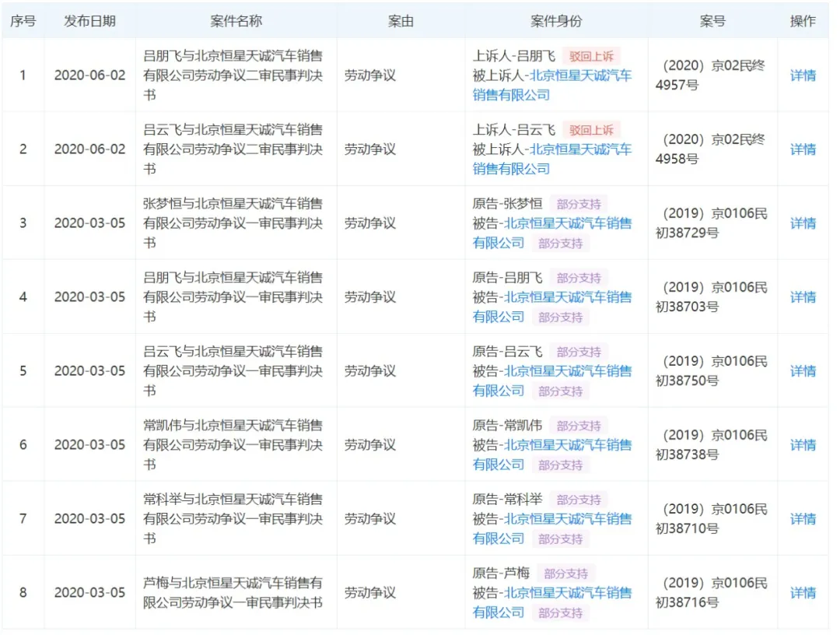
Task: Click 部分支持 tag beside 原告-常科举
Action: (x=579, y=500)
